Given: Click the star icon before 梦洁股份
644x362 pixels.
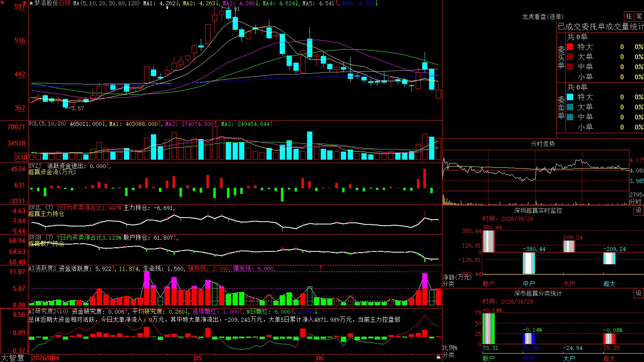Looking at the screenshot, I should [x=31, y=3].
